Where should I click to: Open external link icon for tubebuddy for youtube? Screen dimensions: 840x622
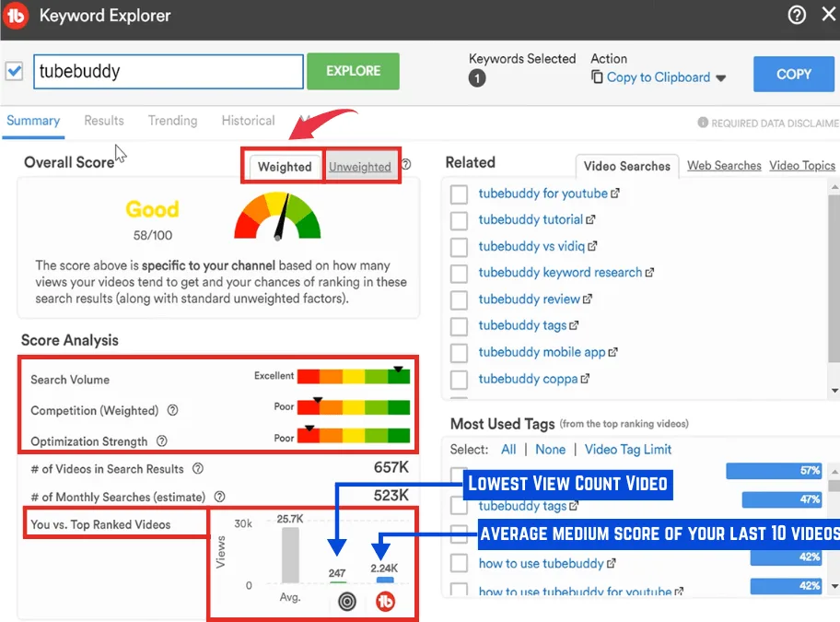pos(615,193)
